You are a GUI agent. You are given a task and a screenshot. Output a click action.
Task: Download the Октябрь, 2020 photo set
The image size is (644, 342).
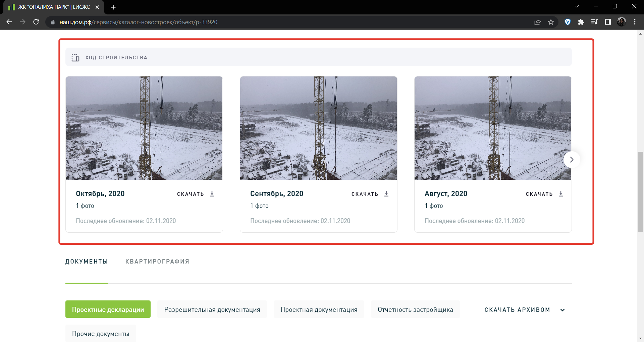click(x=195, y=194)
